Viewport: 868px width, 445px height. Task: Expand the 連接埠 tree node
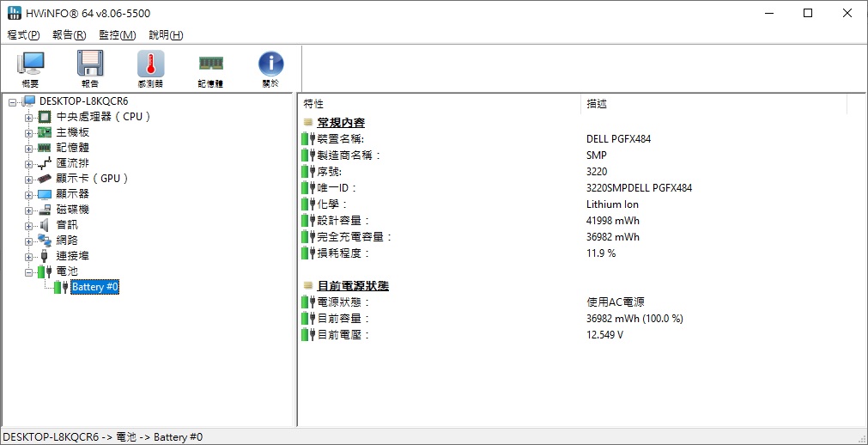pos(29,257)
